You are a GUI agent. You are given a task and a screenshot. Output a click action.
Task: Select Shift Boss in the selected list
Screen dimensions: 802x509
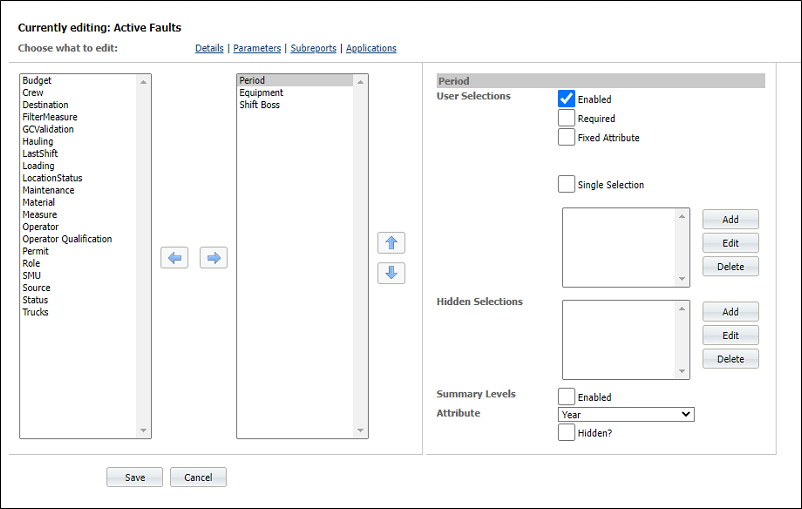click(x=259, y=105)
